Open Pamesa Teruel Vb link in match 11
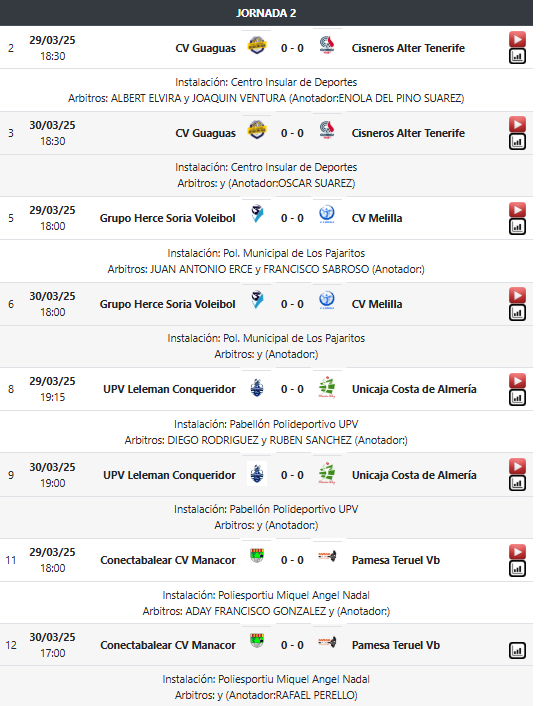Viewport: 550px width, 706px height. pyautogui.click(x=396, y=560)
